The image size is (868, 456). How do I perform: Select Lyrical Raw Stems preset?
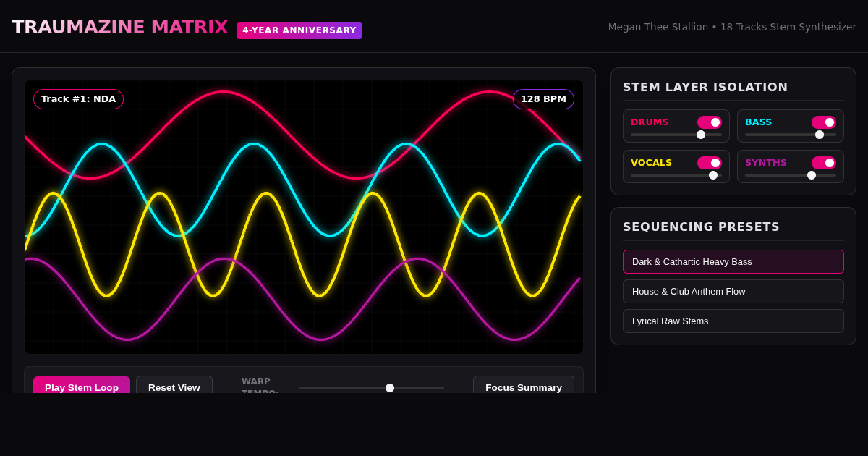pyautogui.click(x=733, y=321)
